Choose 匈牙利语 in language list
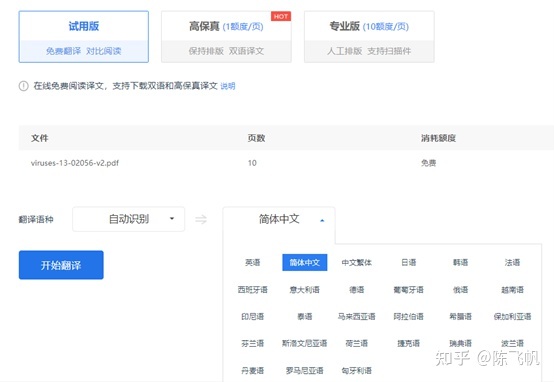 [356, 370]
